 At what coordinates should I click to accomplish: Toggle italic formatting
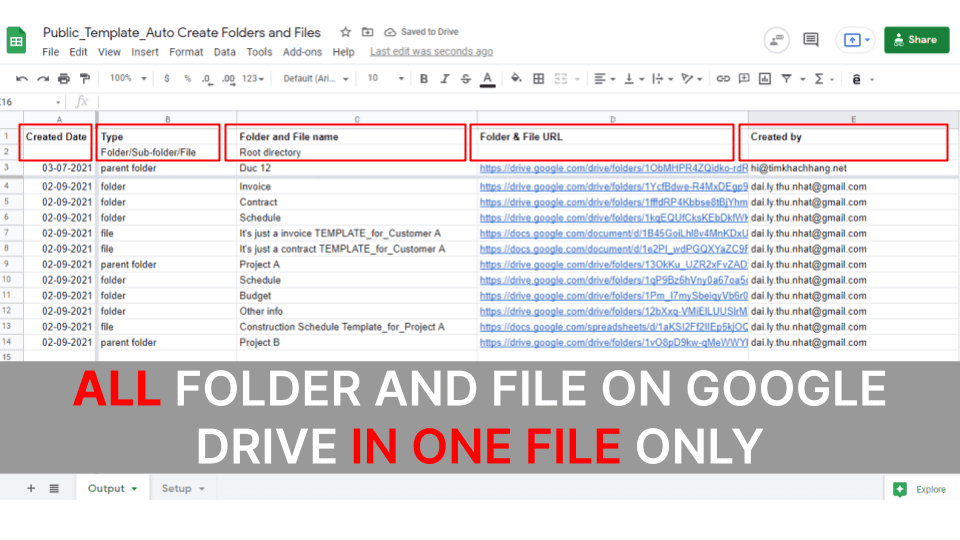click(x=445, y=79)
